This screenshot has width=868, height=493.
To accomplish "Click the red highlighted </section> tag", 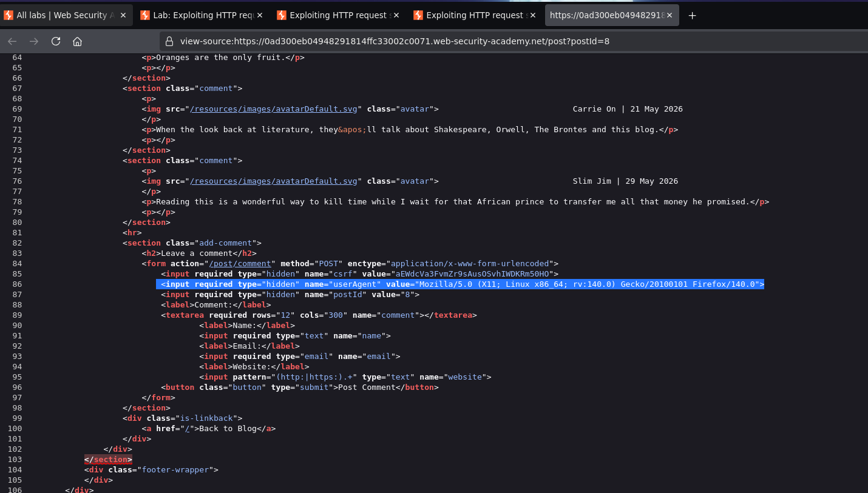I will click(x=108, y=460).
